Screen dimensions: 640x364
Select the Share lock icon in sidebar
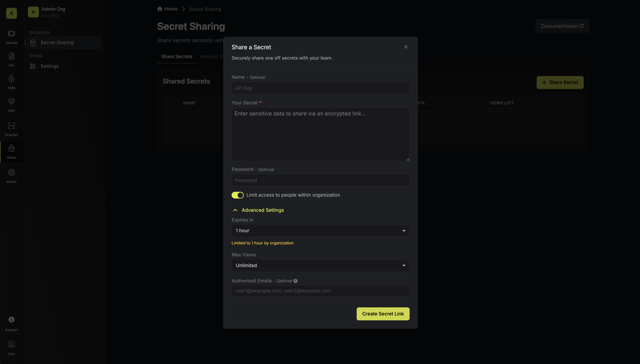11,148
